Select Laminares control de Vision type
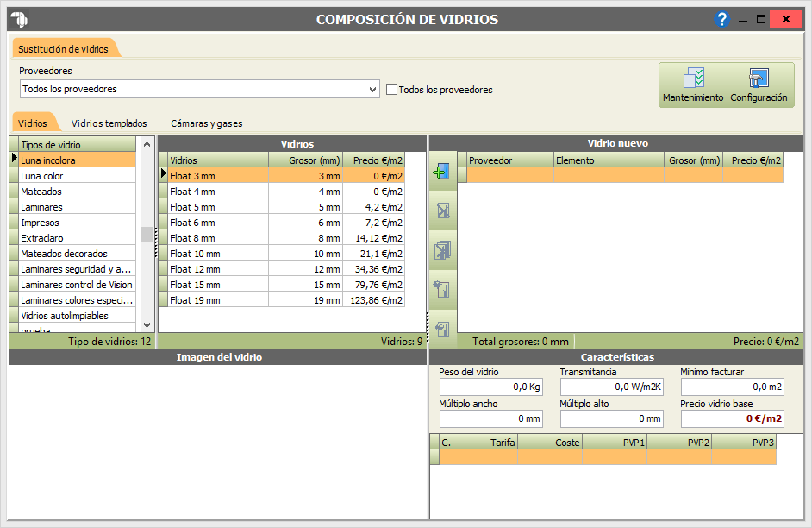812x528 pixels. point(78,285)
